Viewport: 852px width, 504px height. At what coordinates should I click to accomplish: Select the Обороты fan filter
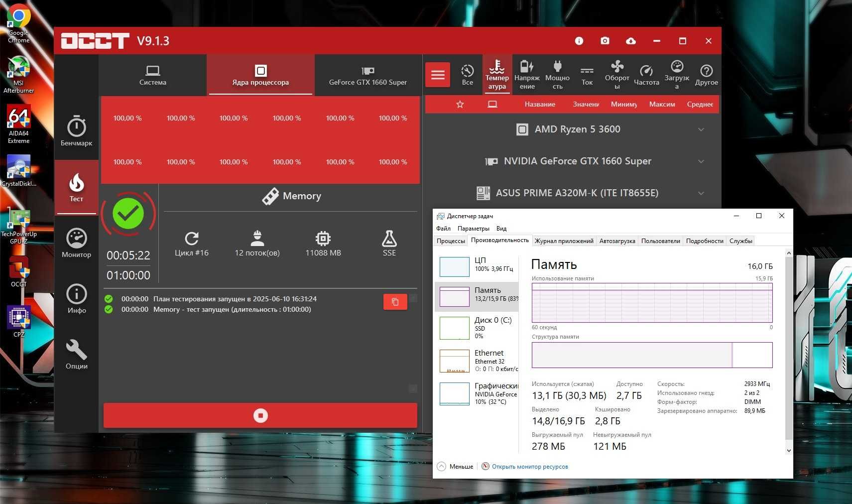[617, 75]
